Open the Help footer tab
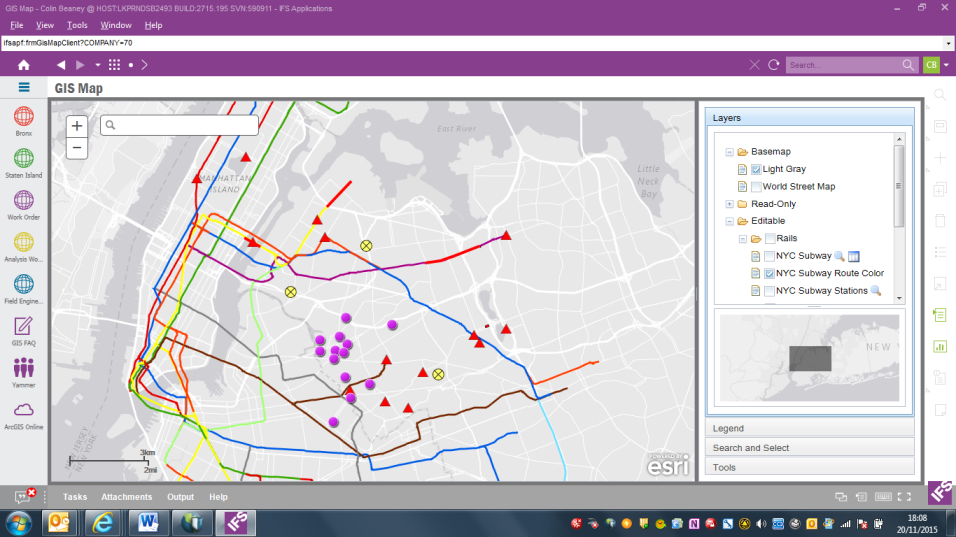The image size is (956, 537). click(218, 497)
